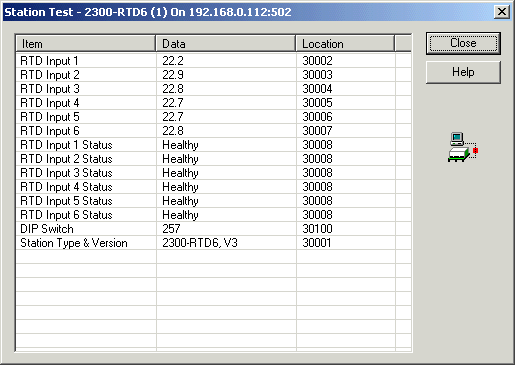Select the RTD Input 2 row
The height and width of the screenshot is (365, 515).
coord(213,75)
